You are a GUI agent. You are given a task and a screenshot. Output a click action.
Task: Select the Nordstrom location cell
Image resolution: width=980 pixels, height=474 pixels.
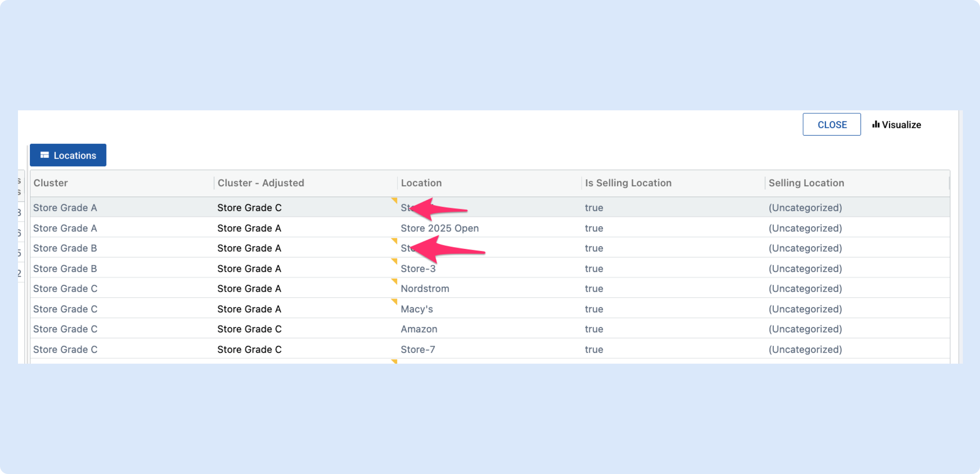click(425, 288)
